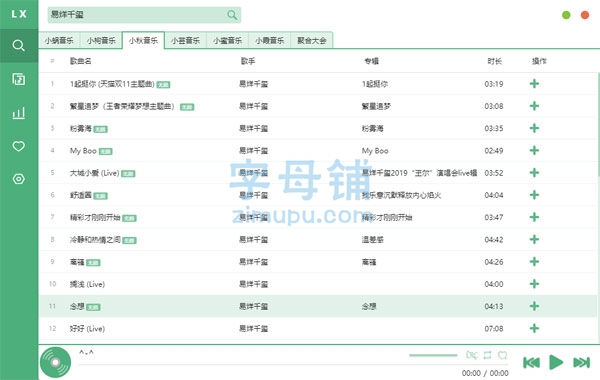Click the spinning disc cover in player
The width and height of the screenshot is (600, 380).
click(x=55, y=362)
